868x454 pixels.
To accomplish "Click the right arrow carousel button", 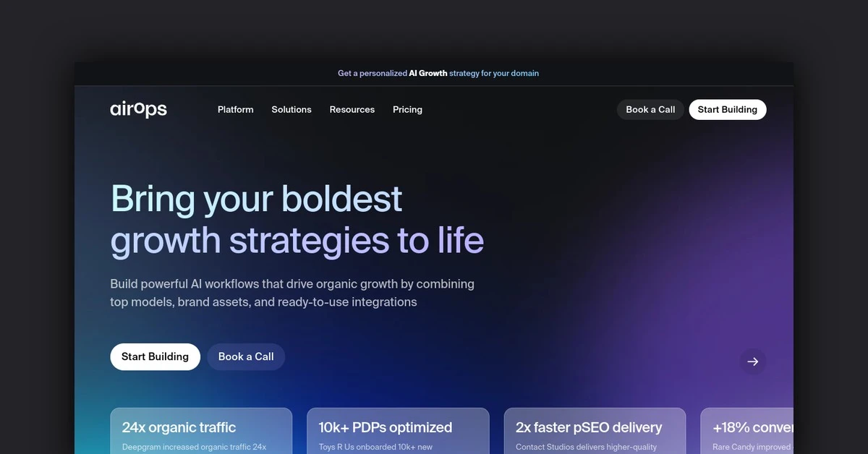I will [x=752, y=361].
